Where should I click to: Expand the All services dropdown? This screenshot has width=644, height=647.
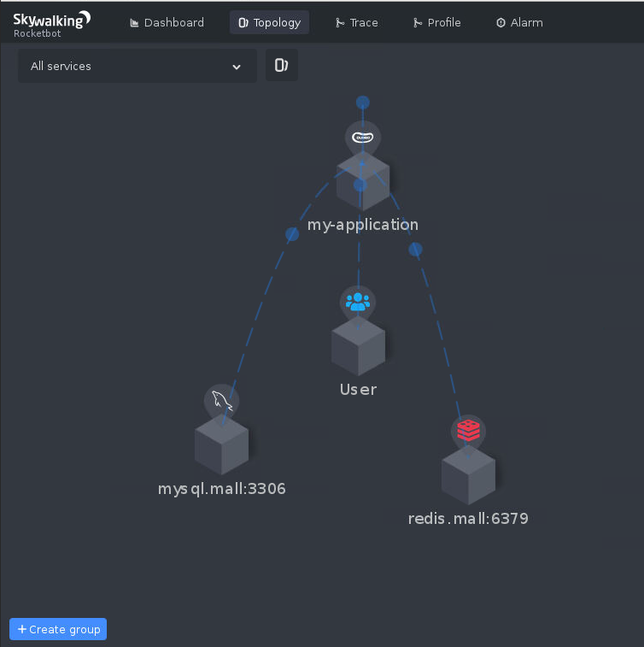click(138, 66)
